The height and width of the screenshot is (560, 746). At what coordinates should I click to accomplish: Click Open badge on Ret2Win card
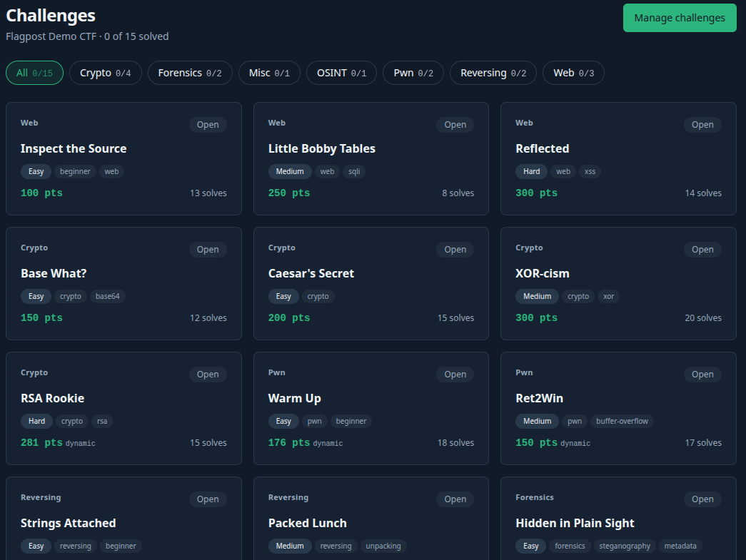(x=702, y=375)
